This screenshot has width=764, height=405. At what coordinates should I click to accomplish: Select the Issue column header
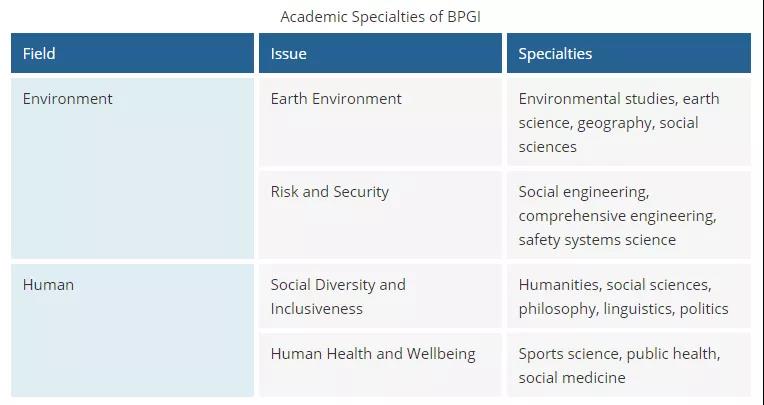(x=288, y=54)
